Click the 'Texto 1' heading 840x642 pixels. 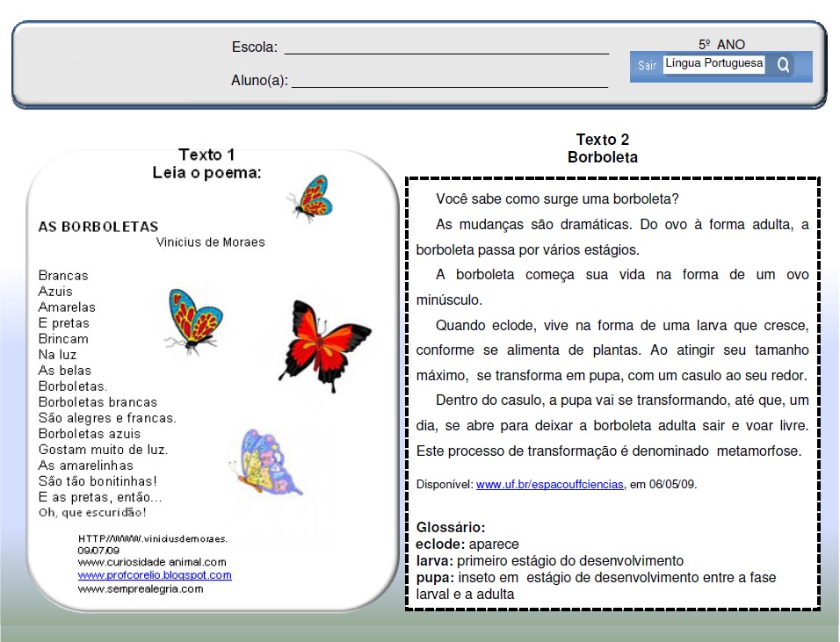tap(206, 155)
